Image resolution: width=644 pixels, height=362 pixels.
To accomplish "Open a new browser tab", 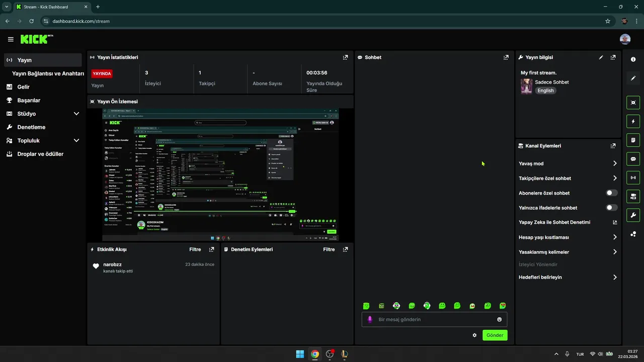I will click(x=98, y=7).
